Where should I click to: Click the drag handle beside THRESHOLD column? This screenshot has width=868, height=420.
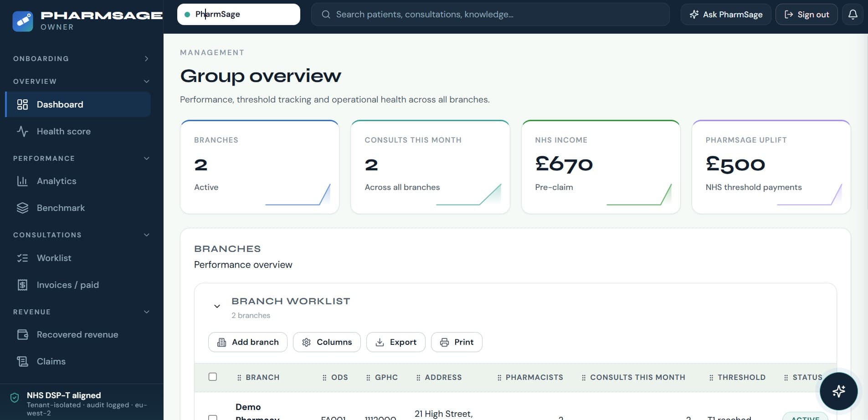(x=711, y=378)
